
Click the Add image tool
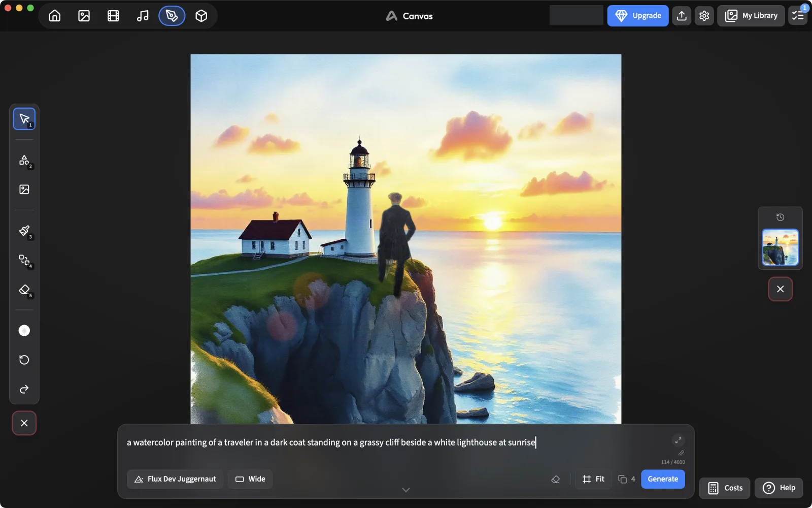pos(24,189)
